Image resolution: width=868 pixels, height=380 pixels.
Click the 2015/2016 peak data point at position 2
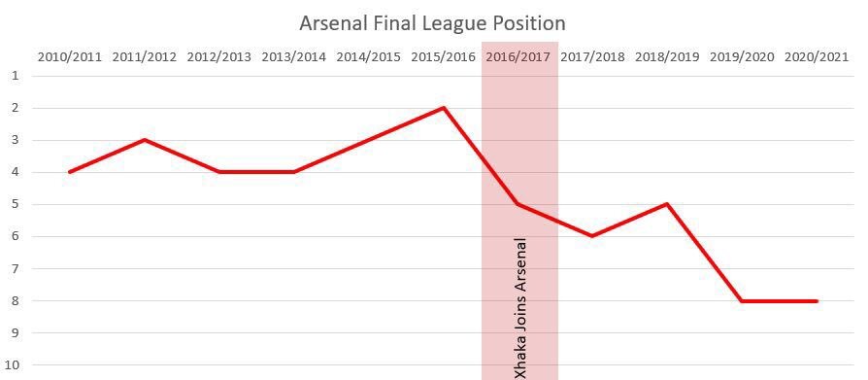[444, 108]
